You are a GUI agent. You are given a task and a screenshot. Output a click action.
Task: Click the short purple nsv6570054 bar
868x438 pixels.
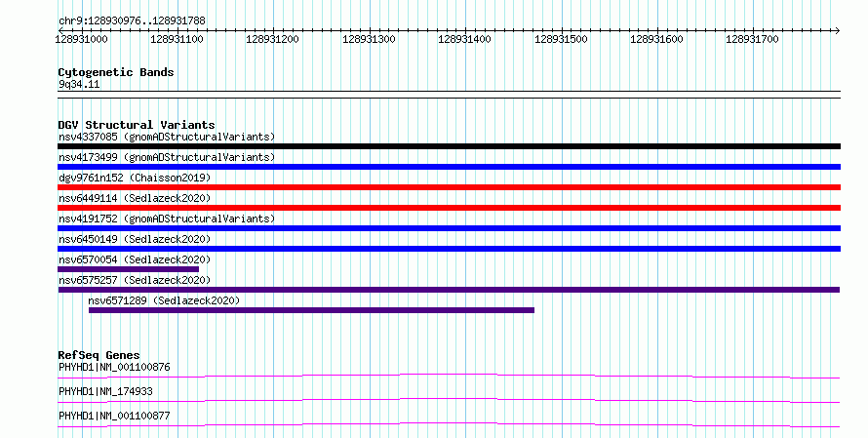tap(129, 269)
